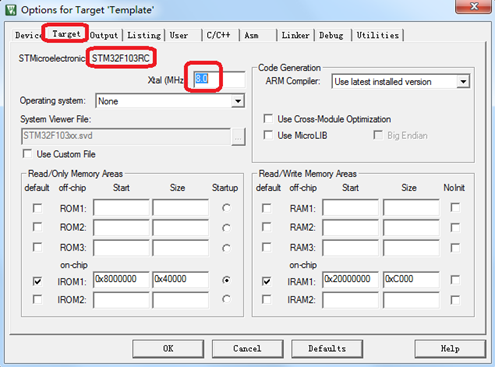Image resolution: width=495 pixels, height=367 pixels.
Task: Check the RAM2 default checkbox
Action: click(266, 227)
